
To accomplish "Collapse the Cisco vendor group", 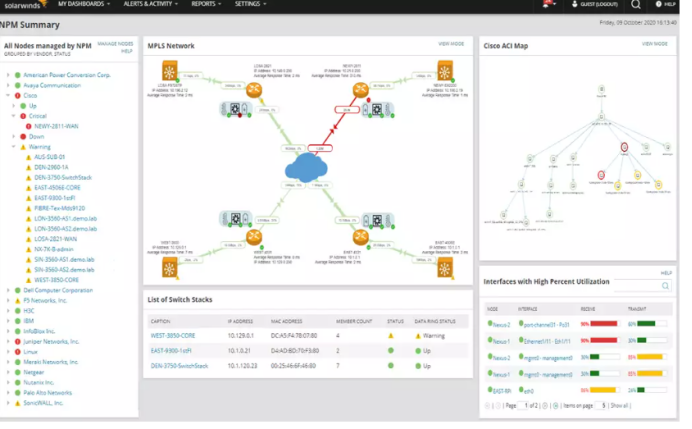I will tap(8, 95).
